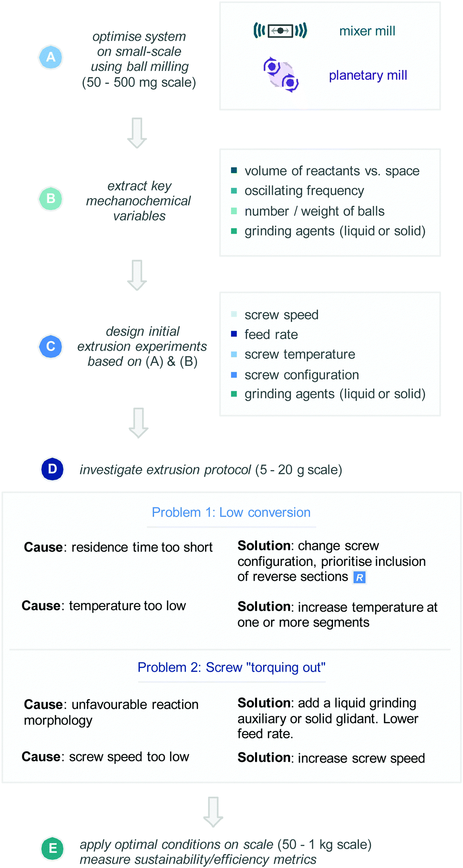This screenshot has height=868, width=463.
Task: Click the arrow between steps A and B
Action: tap(137, 133)
